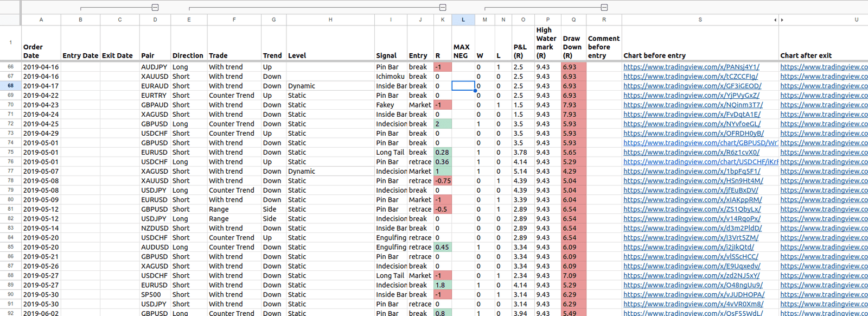868x316 pixels.
Task: Click left arrow to unhide hidden column
Action: [775, 20]
